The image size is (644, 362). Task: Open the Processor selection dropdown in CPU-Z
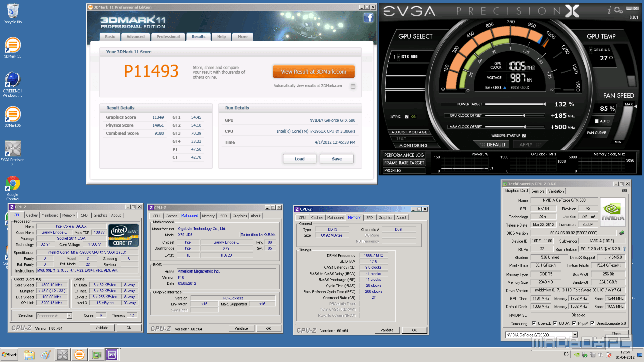[x=54, y=316]
